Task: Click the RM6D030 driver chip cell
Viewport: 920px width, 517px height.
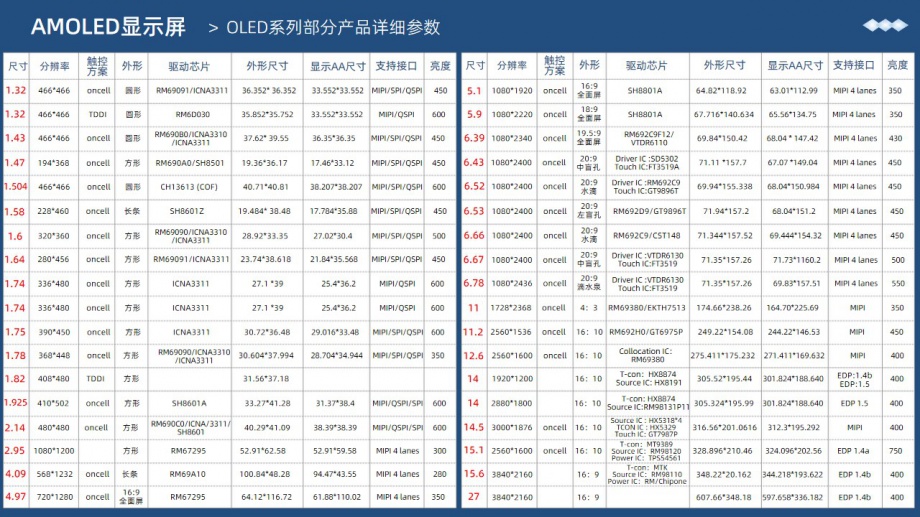Action: (189, 114)
